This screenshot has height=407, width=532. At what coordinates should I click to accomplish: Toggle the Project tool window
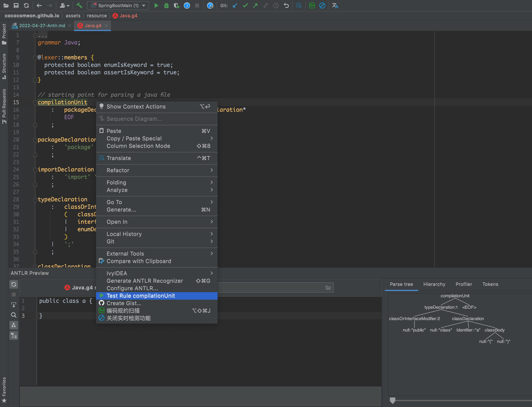[4, 34]
